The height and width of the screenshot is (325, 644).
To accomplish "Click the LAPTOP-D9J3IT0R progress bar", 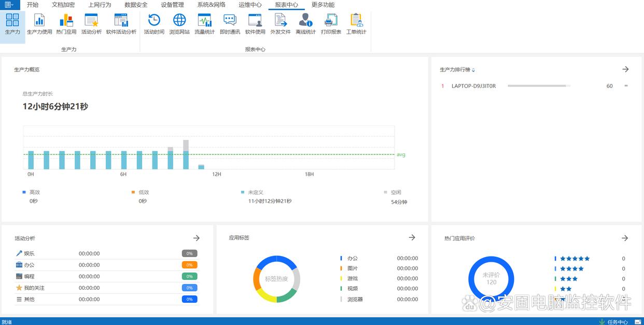I will coord(539,86).
